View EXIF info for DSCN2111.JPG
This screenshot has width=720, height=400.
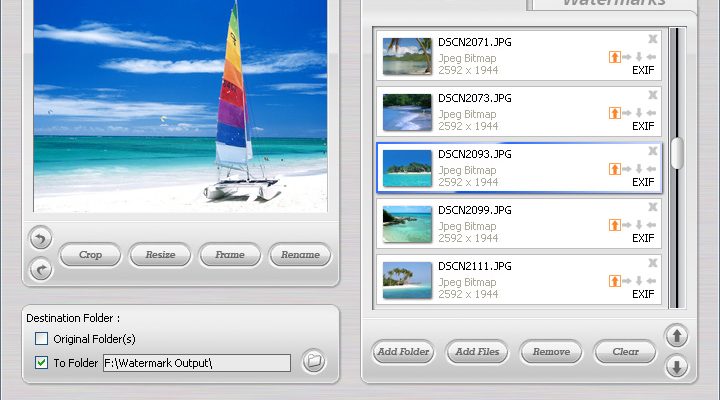click(643, 294)
